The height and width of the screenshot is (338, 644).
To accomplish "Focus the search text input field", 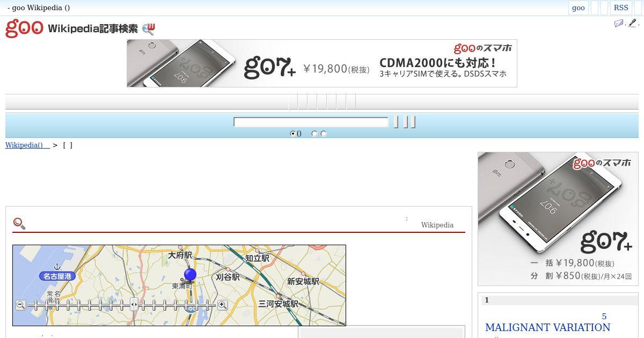I will point(311,122).
